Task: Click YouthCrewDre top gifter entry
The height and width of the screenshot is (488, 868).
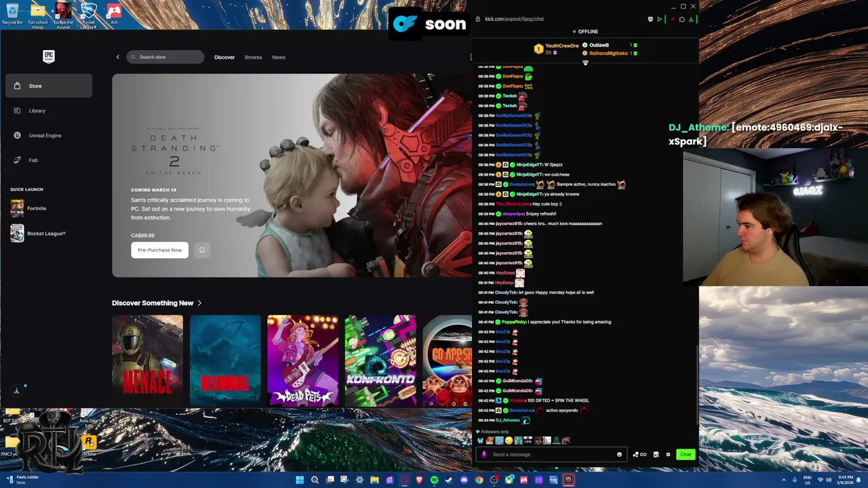Action: point(556,48)
